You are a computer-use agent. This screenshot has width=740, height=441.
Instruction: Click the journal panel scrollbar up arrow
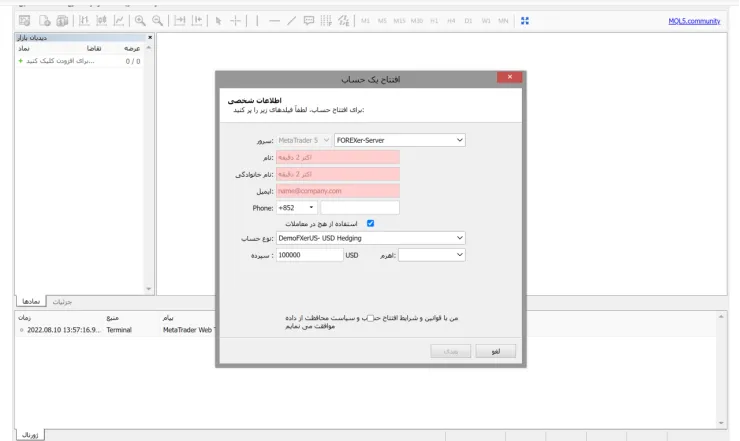click(x=721, y=317)
